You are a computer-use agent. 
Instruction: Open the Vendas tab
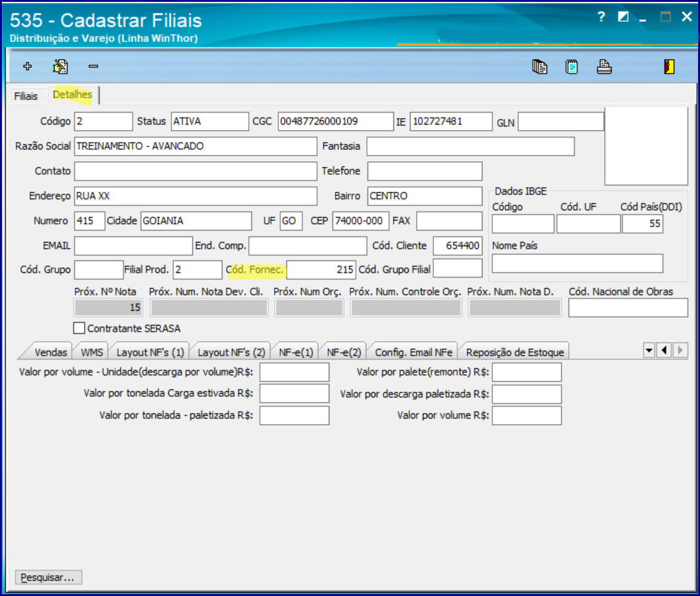[50, 352]
